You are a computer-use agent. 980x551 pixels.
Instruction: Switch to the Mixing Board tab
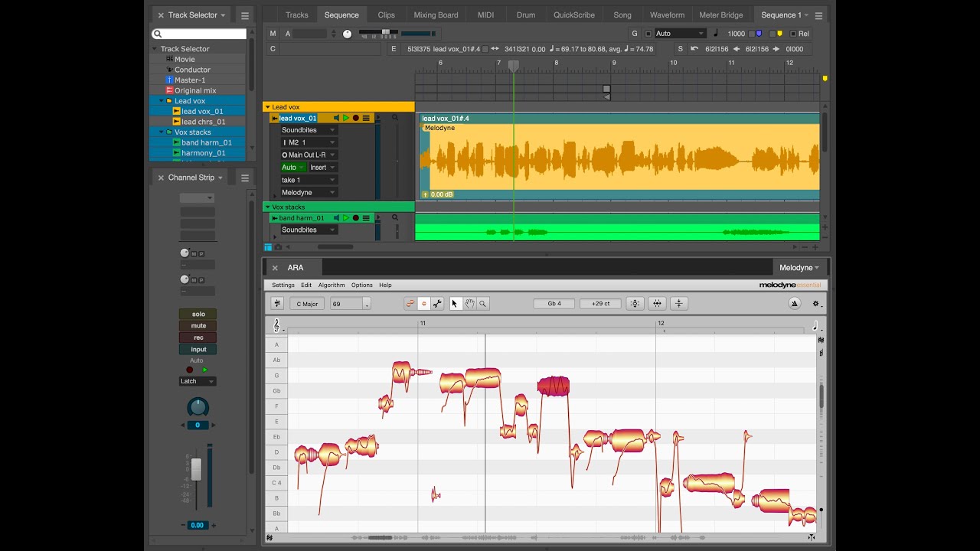(x=436, y=15)
